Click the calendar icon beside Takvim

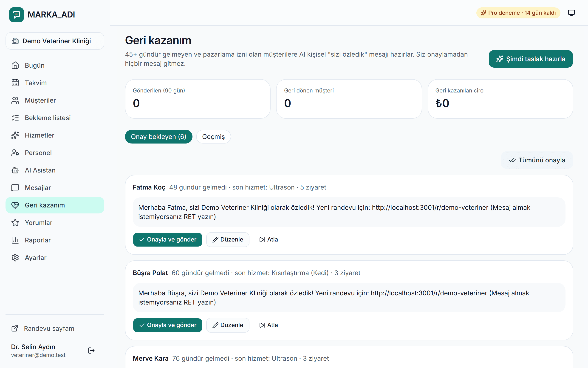point(15,83)
